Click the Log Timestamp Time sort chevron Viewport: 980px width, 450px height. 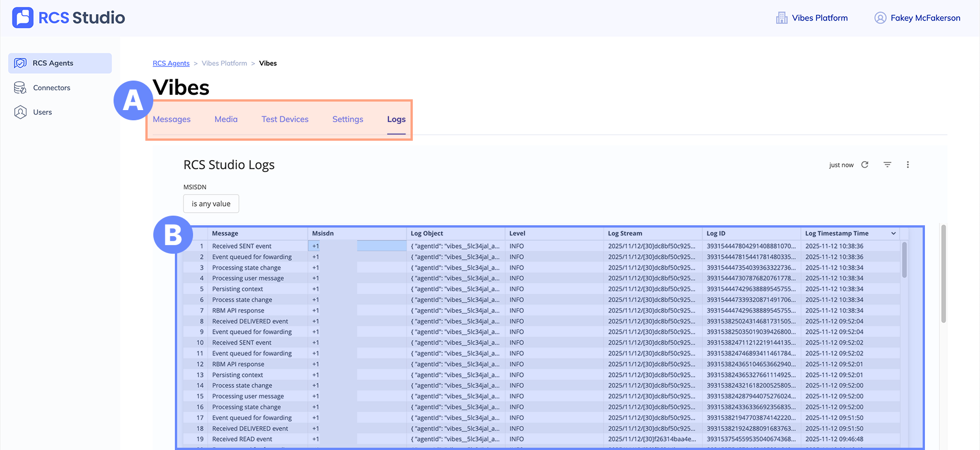(893, 233)
